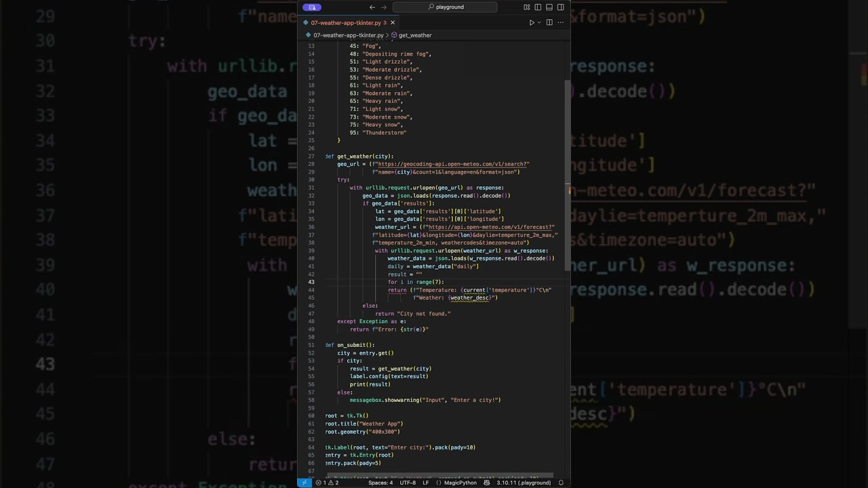Click the "def get_weather(city):" line
Screen dimensions: 868x488
click(x=359, y=157)
